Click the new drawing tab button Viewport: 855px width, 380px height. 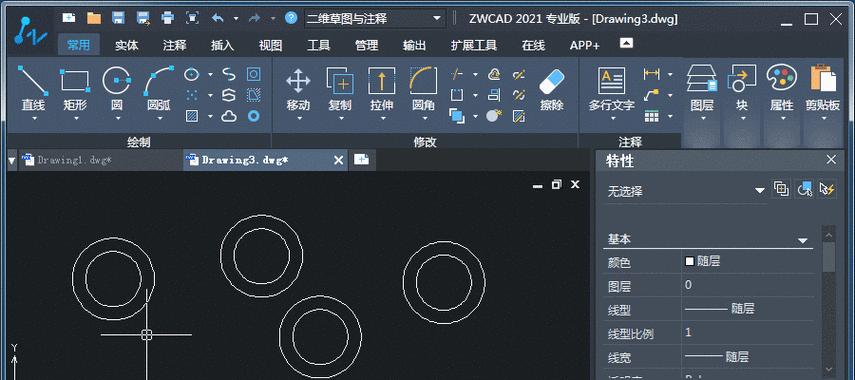361,160
